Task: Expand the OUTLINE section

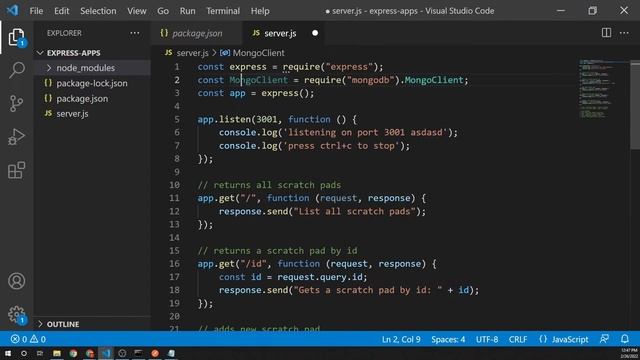Action: (x=63, y=324)
